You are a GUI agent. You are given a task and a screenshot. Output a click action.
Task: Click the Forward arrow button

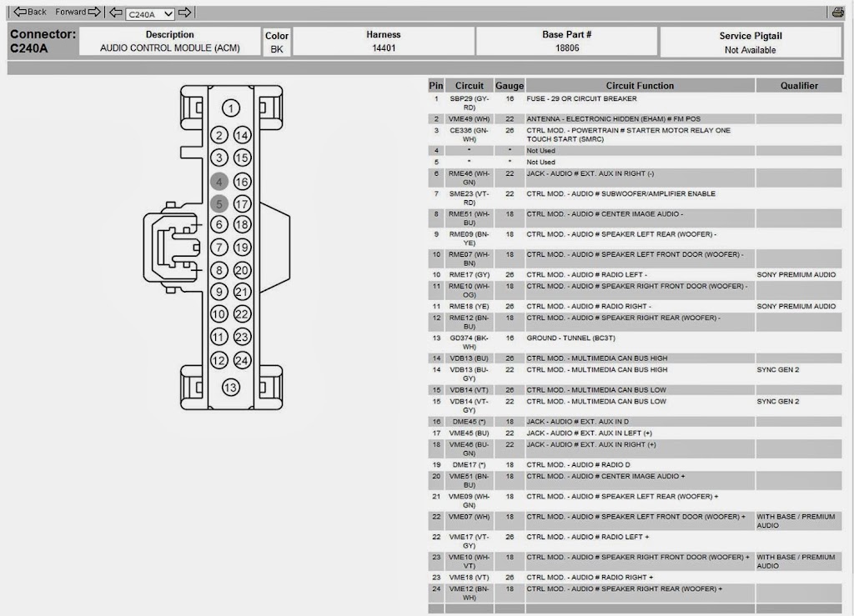coord(78,12)
